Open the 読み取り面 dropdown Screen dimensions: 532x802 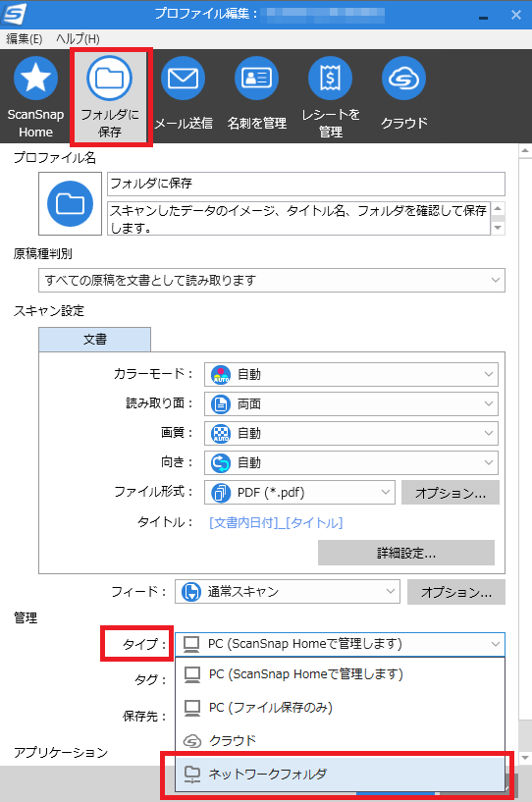(x=351, y=404)
